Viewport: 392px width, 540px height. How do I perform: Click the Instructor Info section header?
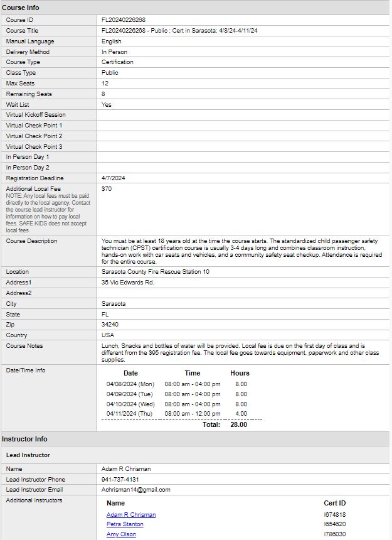pyautogui.click(x=24, y=439)
